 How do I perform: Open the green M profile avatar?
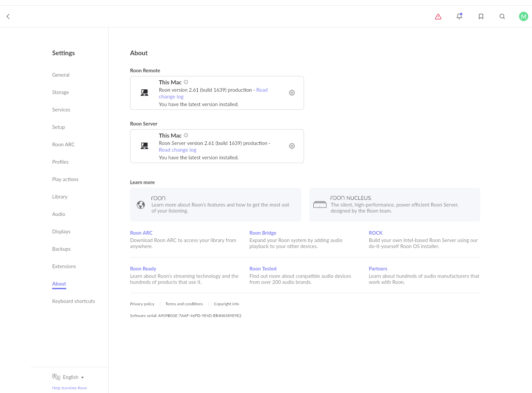pos(523,16)
